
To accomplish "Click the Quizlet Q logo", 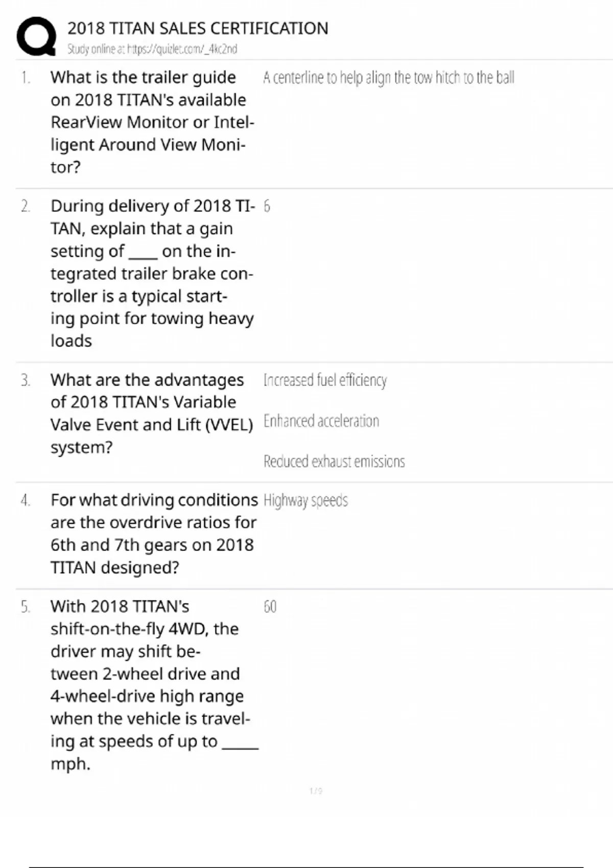I will (36, 36).
